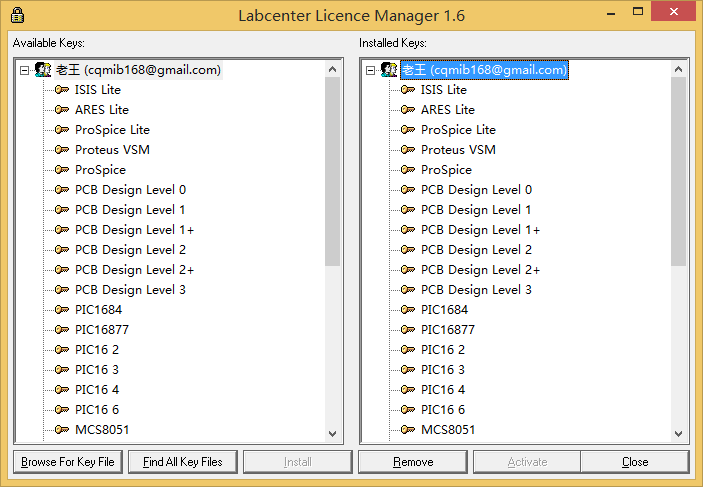Select ProSpice Lite in Installed Keys
This screenshot has width=703, height=487.
(x=458, y=130)
